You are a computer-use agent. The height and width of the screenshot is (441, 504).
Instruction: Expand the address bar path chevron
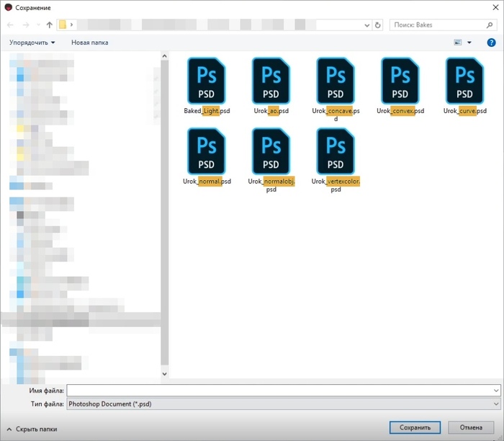pos(71,24)
